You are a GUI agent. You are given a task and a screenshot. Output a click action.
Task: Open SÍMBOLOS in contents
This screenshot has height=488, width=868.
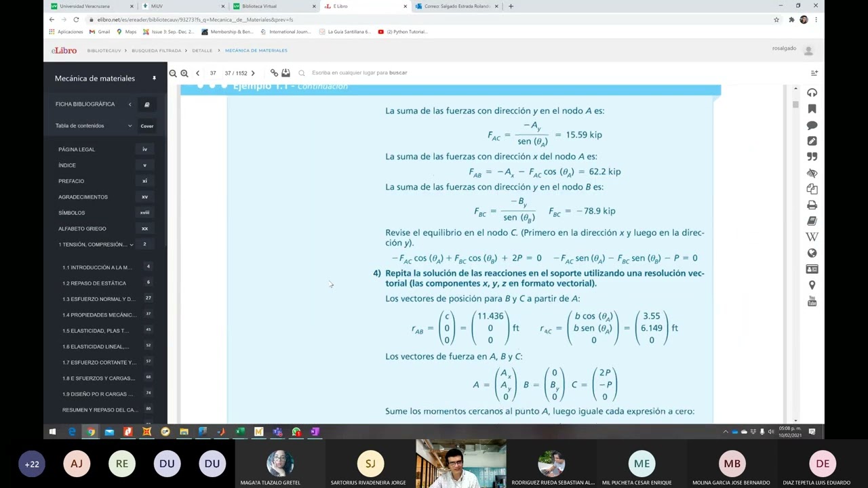(72, 213)
